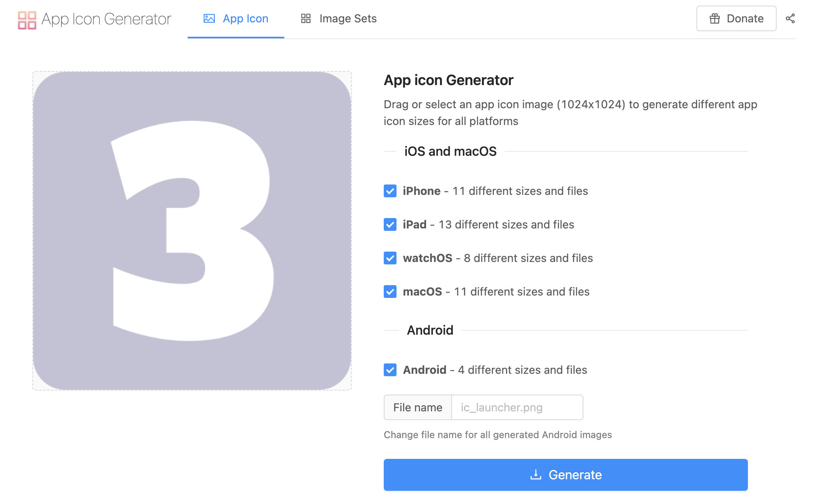Toggle the Android sizes checkbox
Screen dimensions: 813x504
coord(390,370)
